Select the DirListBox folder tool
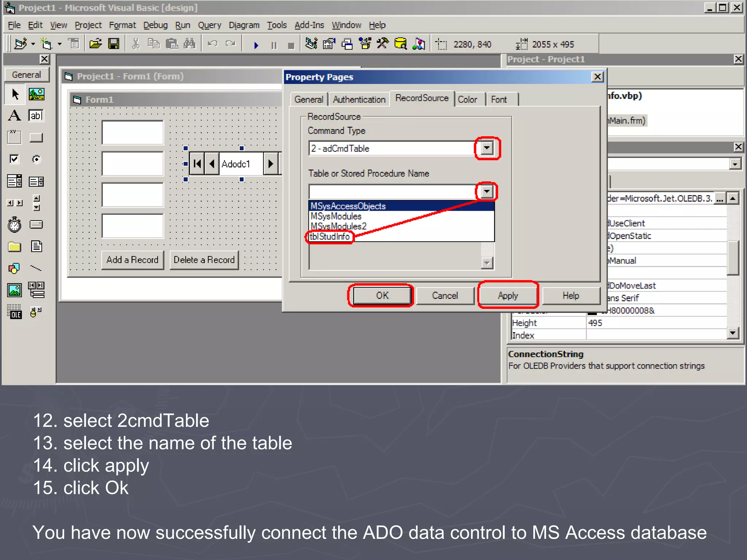Image resolution: width=747 pixels, height=560 pixels. pos(15,247)
